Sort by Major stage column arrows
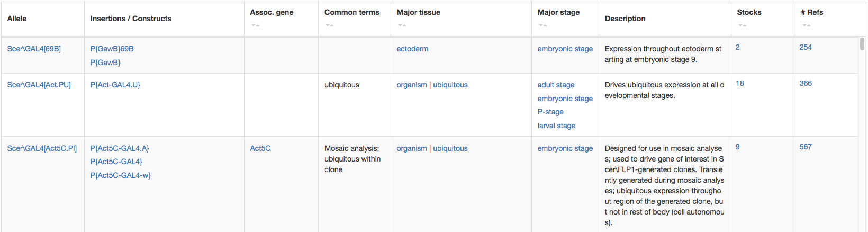Screen dimensions: 868x232 tap(543, 25)
